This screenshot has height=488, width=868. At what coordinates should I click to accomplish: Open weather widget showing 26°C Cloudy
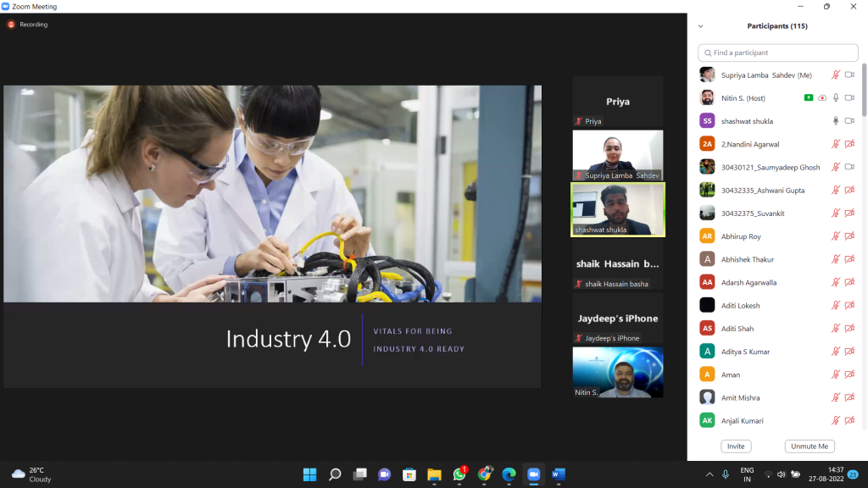click(32, 474)
